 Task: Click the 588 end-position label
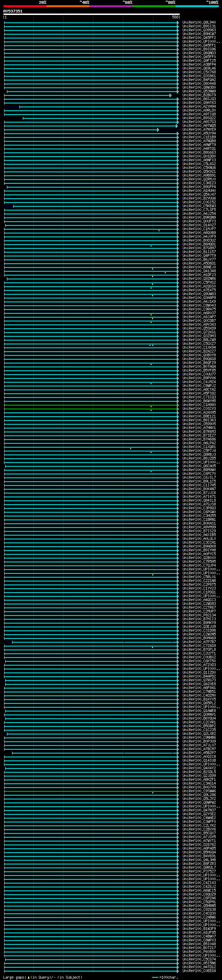175,17
